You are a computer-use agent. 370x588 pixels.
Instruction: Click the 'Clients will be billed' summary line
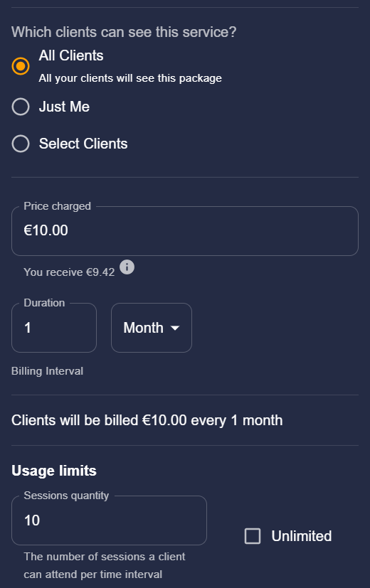click(147, 420)
